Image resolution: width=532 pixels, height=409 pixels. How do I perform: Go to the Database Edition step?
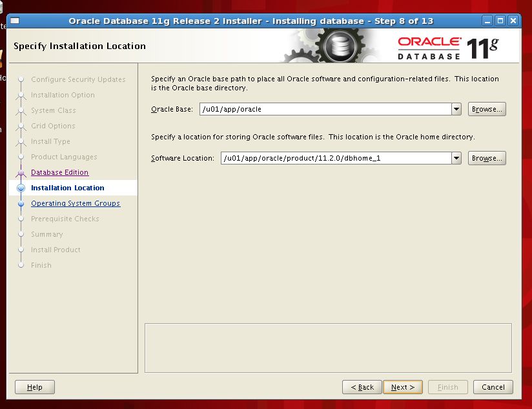pos(59,172)
